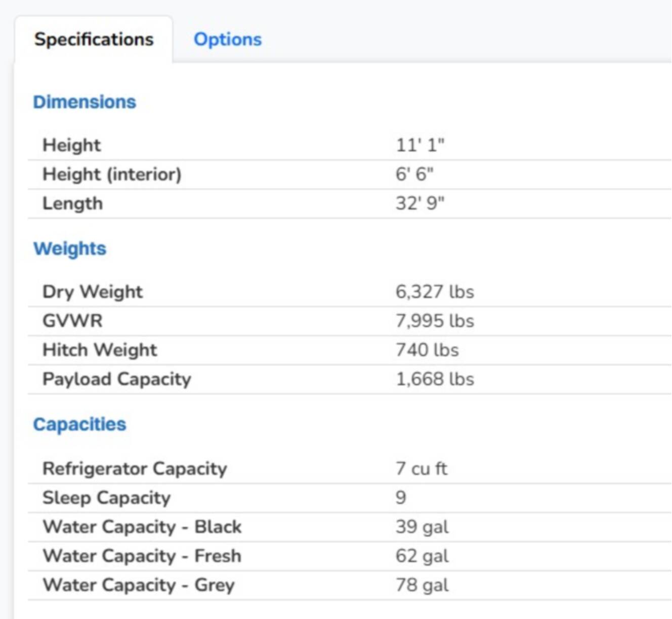Click the Water Capacity - Grey label
This screenshot has height=619, width=672.
139,586
